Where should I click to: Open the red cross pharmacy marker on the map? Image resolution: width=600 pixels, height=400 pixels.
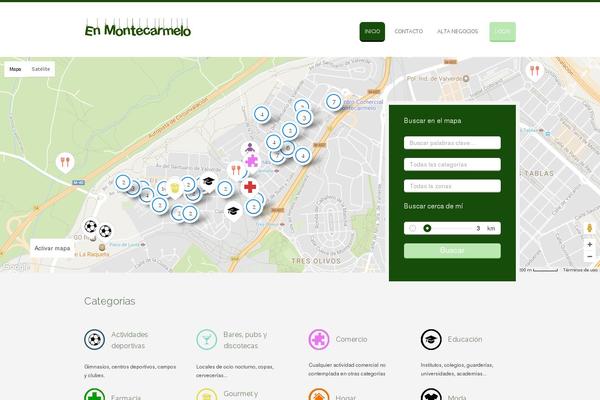tap(250, 187)
